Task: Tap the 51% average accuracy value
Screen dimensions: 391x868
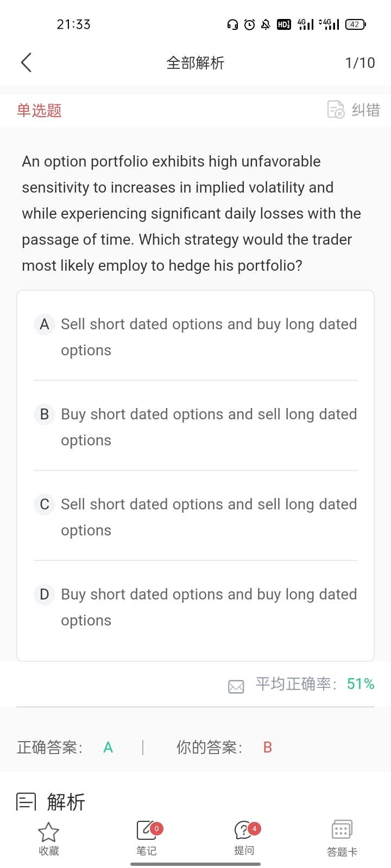Action: [361, 684]
